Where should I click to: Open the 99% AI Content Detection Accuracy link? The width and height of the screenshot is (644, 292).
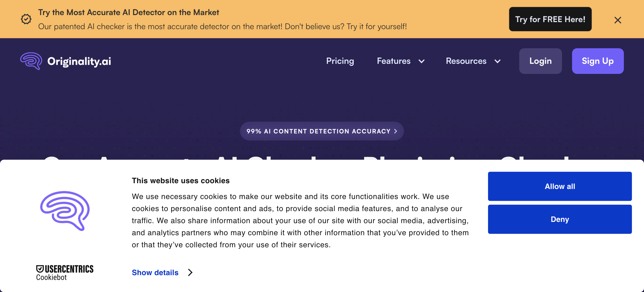pyautogui.click(x=318, y=131)
